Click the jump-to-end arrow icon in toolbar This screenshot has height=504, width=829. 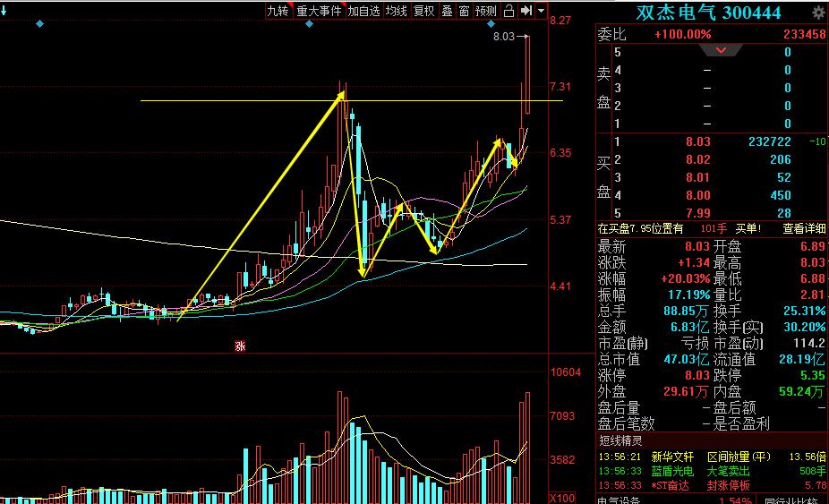pyautogui.click(x=526, y=11)
